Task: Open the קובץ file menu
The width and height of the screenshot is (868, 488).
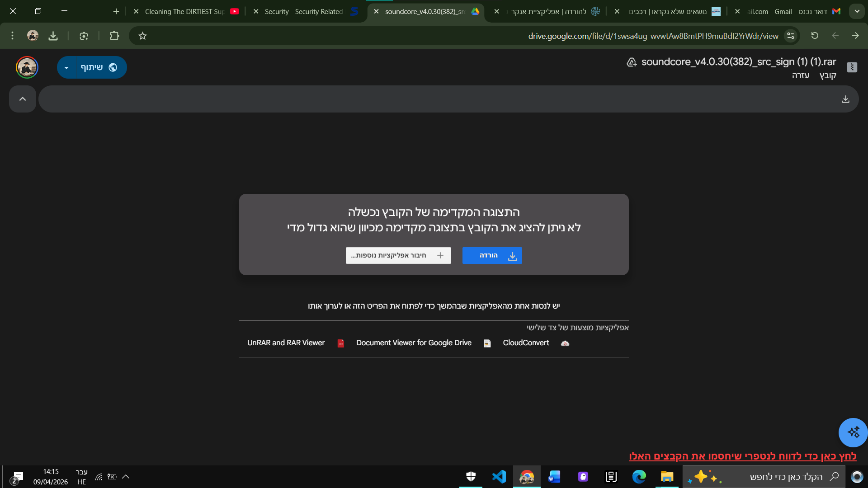Action: 828,75
